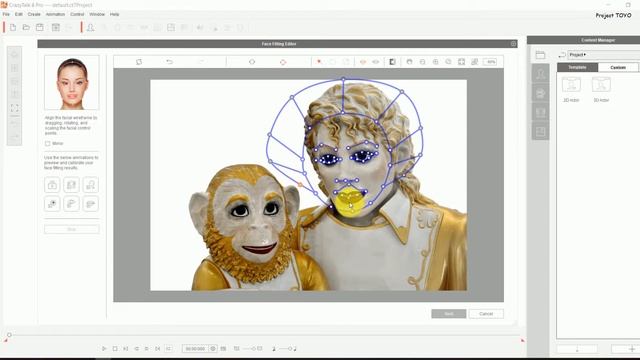Click the import image icon in main toolbar

point(56,27)
